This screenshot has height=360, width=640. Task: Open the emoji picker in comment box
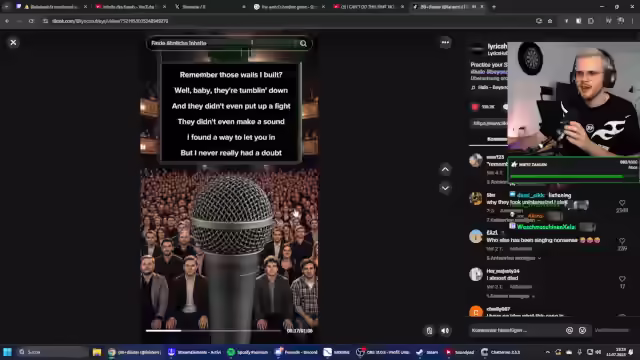[x=582, y=330]
